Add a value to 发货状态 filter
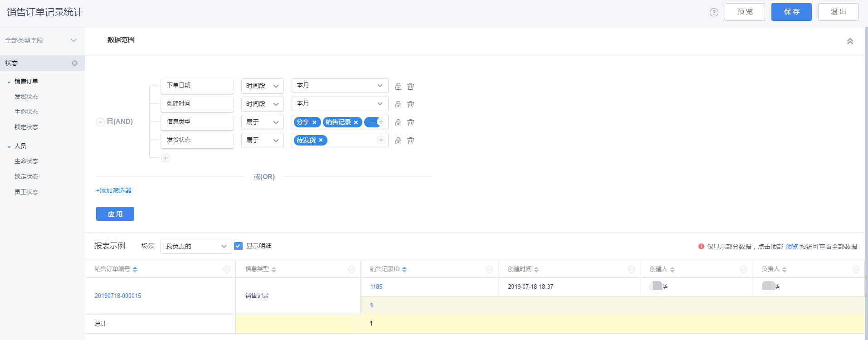 pyautogui.click(x=381, y=140)
